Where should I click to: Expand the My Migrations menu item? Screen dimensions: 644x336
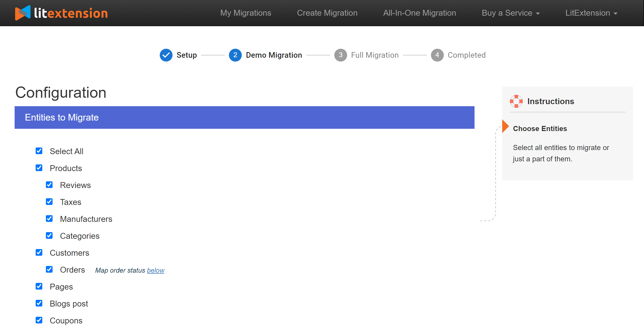(245, 13)
